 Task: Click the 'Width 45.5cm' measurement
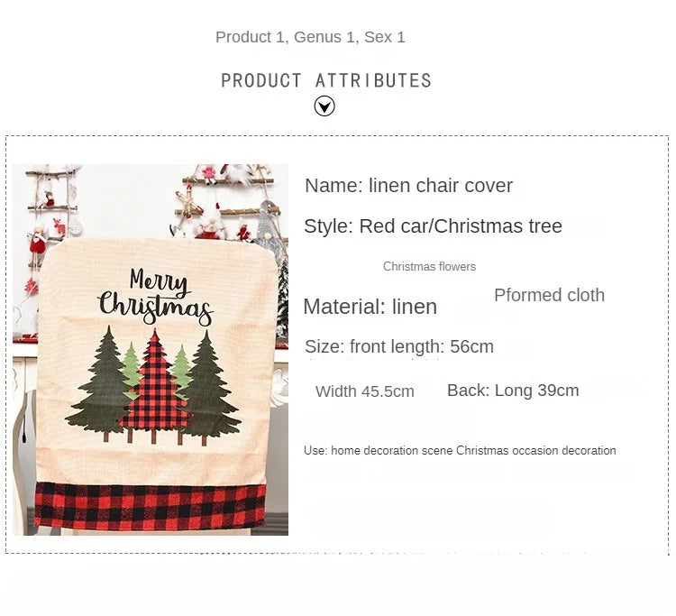365,391
